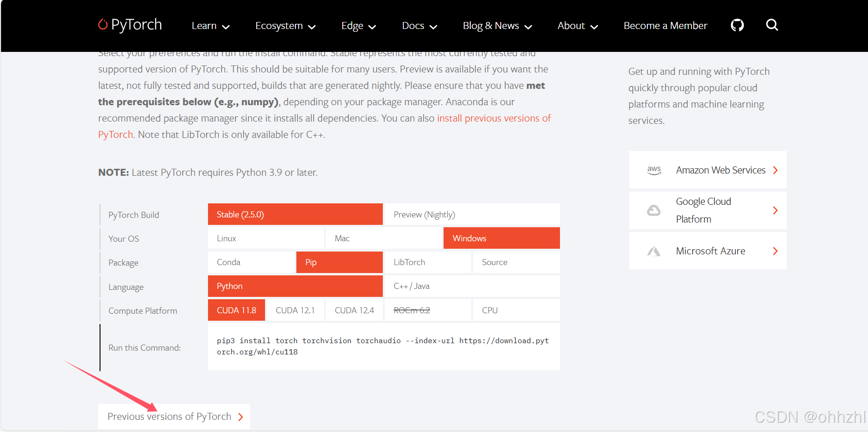Choose Linux as your OS
Viewport: 868px width, 432px height.
[266, 238]
